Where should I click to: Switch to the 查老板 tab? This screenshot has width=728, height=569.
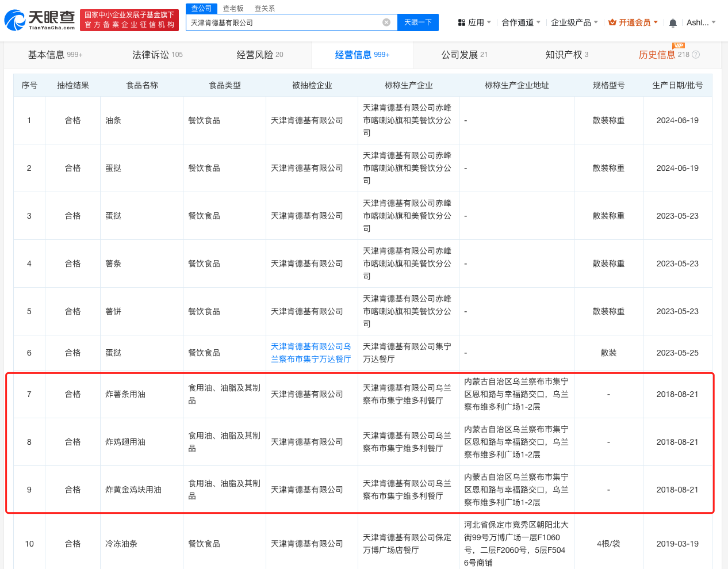[232, 8]
